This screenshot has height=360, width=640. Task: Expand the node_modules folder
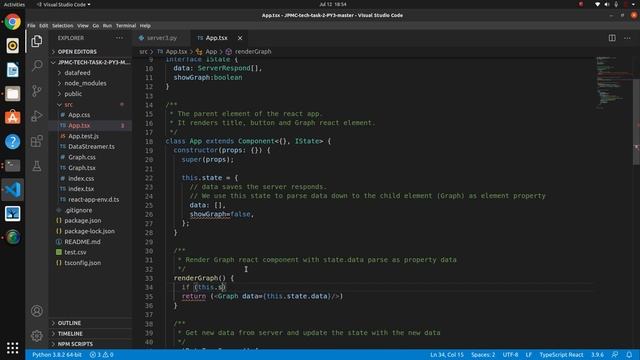tap(85, 83)
